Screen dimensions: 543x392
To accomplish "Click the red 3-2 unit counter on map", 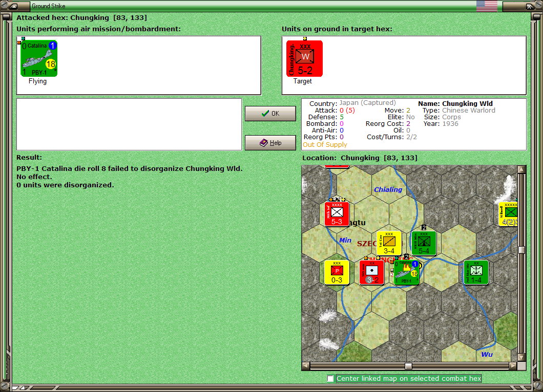I will (x=371, y=272).
